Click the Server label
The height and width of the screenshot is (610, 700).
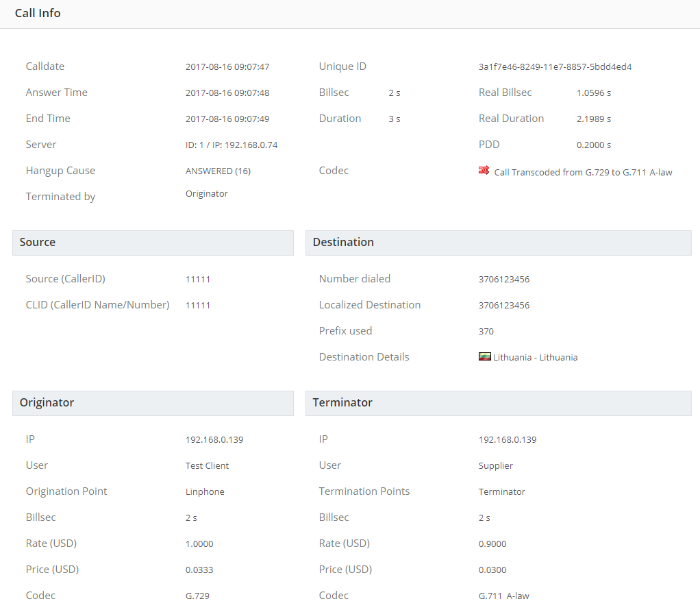[x=41, y=145]
